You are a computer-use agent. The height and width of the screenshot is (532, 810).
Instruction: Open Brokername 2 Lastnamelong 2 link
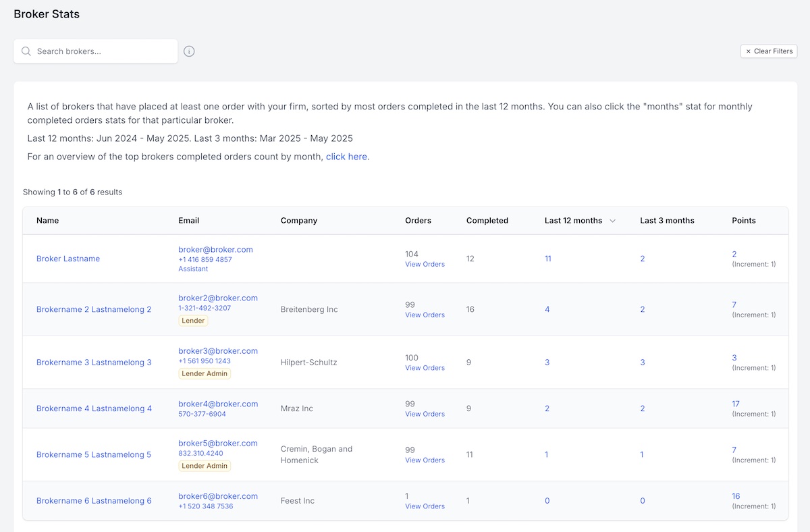coord(94,309)
